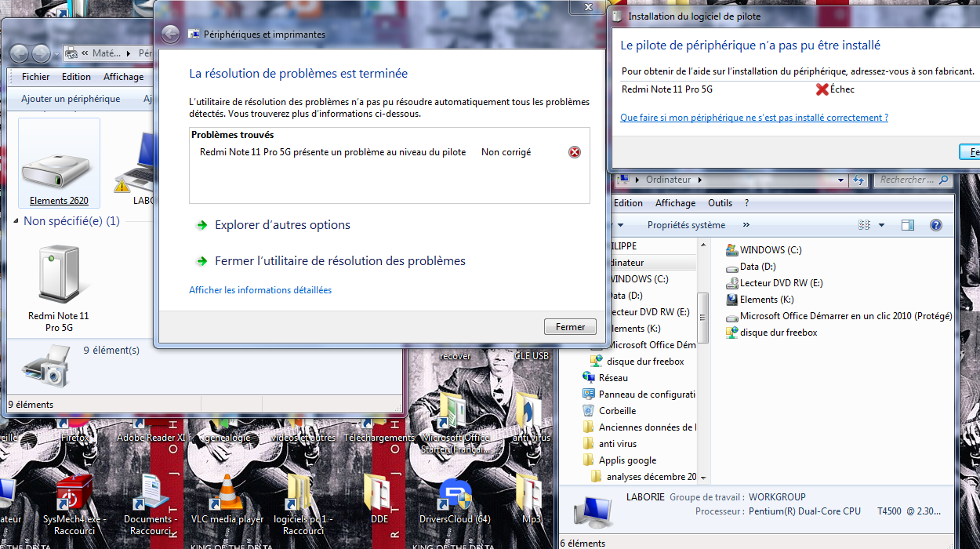Click the Fermer button in troubleshooter
980x549 pixels.
[x=570, y=327]
